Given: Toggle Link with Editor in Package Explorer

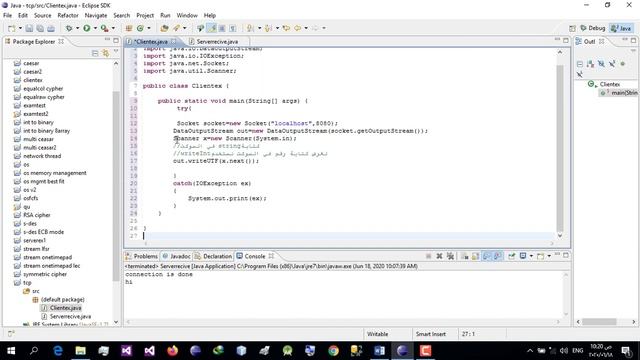Looking at the screenshot, I should (106, 53).
